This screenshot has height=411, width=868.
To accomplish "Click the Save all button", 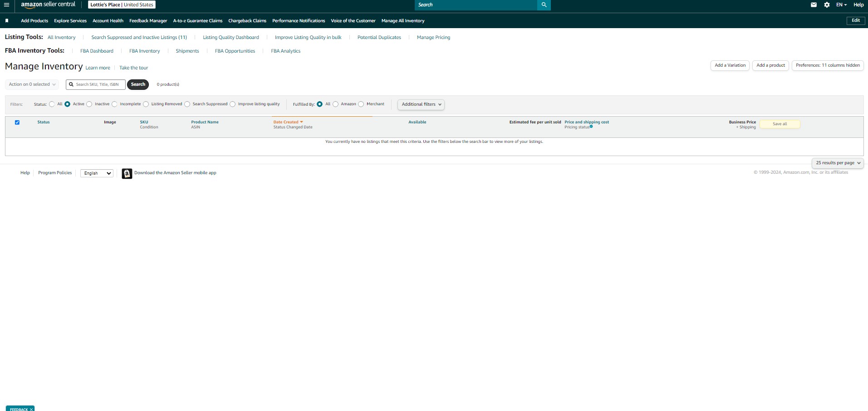I will tap(780, 124).
